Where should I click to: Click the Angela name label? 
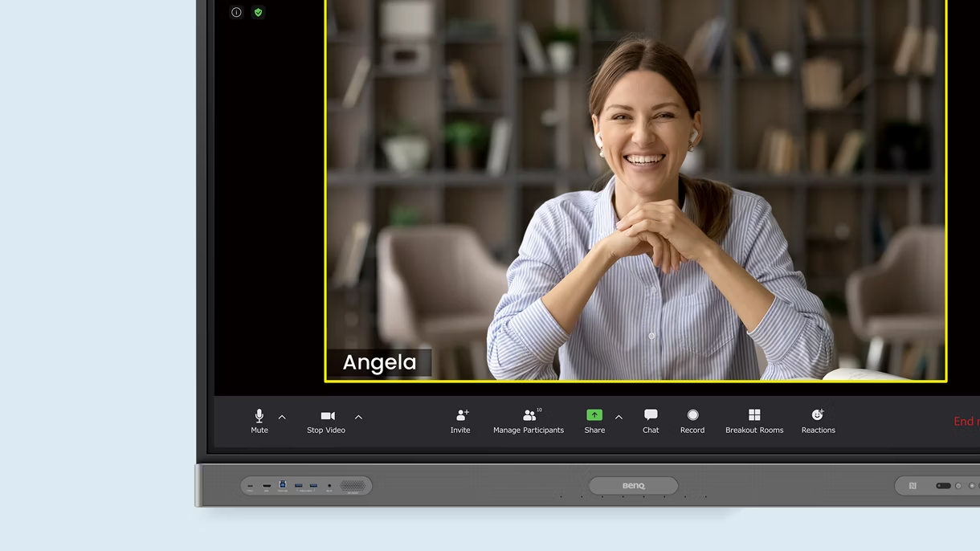(x=379, y=363)
